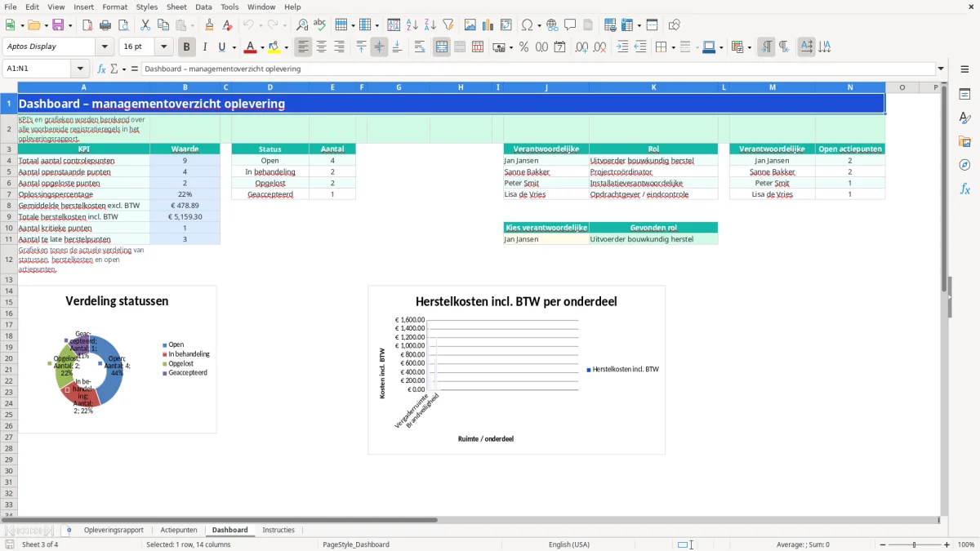Toggle Bold formatting
Image resolution: width=980 pixels, height=551 pixels.
tap(186, 47)
